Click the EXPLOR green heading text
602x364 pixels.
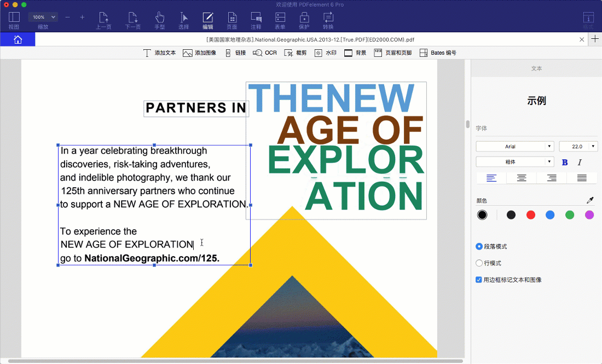click(345, 160)
